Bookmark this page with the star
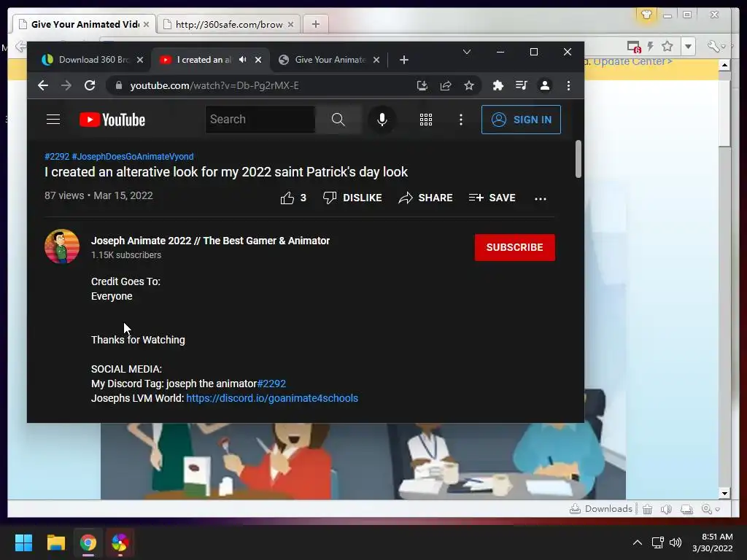The image size is (747, 560). (469, 85)
